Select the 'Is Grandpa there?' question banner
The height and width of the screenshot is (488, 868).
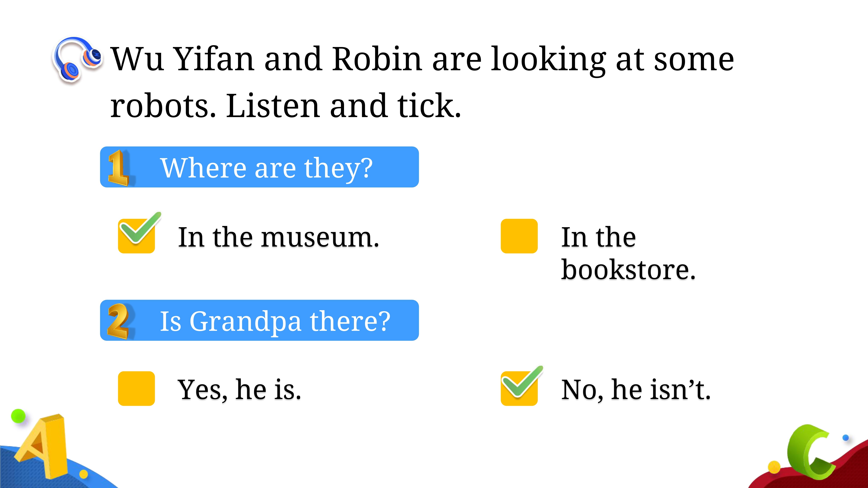[x=259, y=320]
